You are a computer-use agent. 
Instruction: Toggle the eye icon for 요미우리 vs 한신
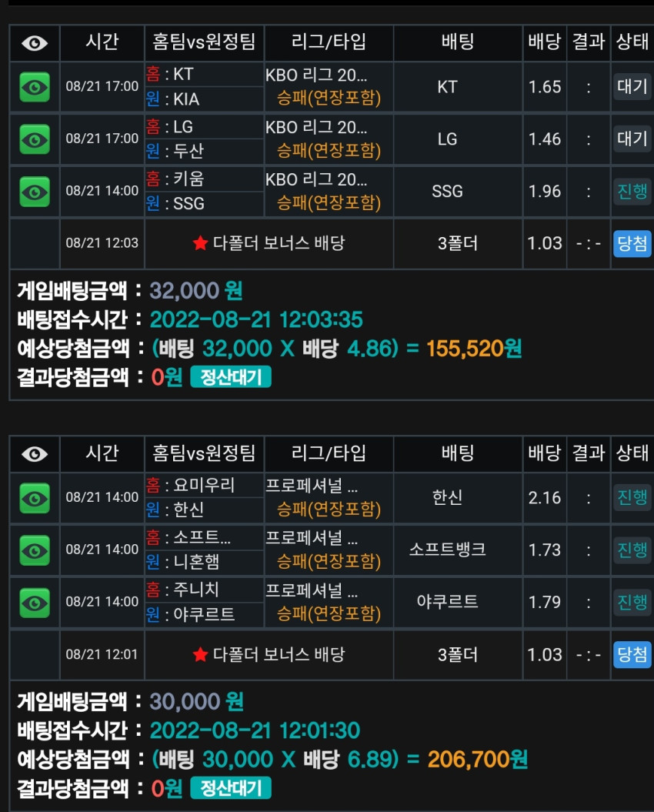35,498
